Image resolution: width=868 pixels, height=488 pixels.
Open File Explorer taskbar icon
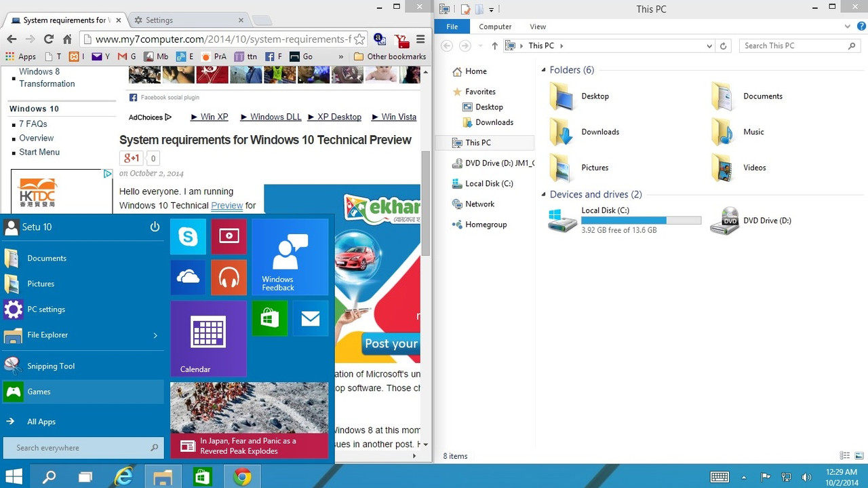pyautogui.click(x=163, y=476)
